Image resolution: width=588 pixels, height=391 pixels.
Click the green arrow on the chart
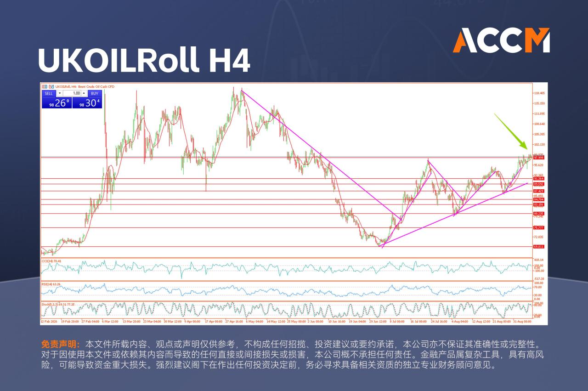[511, 131]
